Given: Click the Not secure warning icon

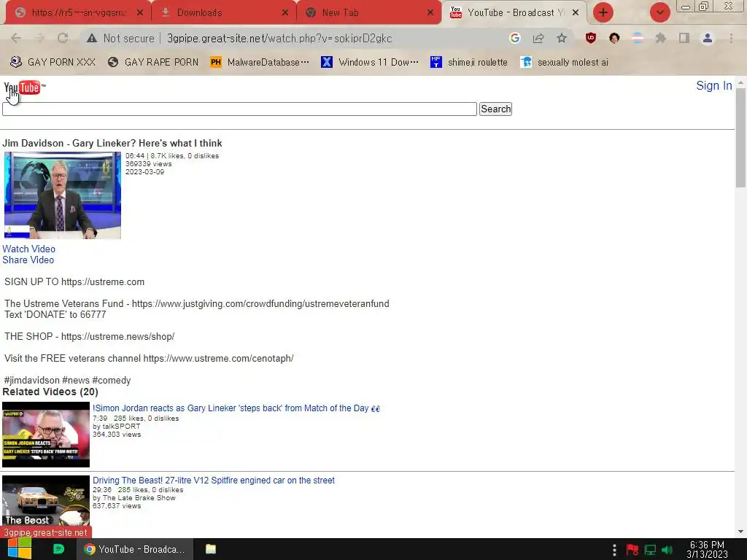Looking at the screenshot, I should pos(91,38).
